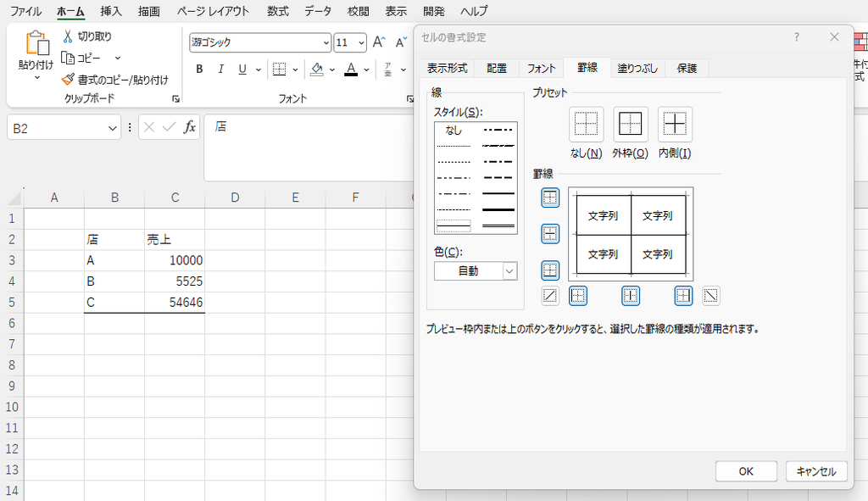Decrease font size with smaller A icon
The width and height of the screenshot is (868, 501).
tap(401, 42)
